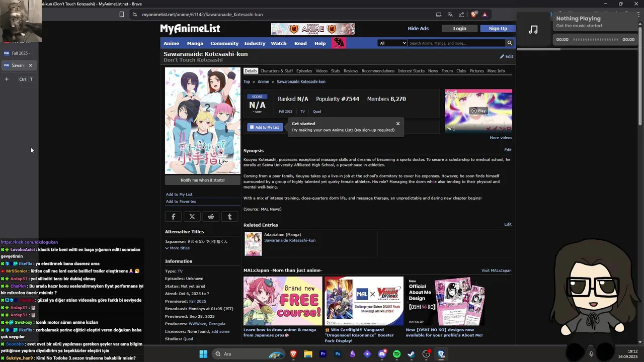The width and height of the screenshot is (644, 362).
Task: Close the Sawaranaide vertical tab
Action: [30, 65]
